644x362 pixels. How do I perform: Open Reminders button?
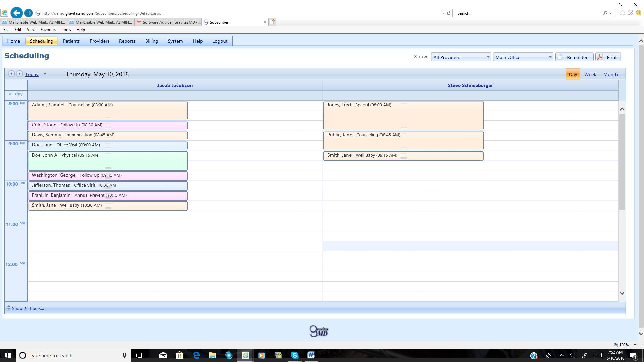click(x=574, y=57)
